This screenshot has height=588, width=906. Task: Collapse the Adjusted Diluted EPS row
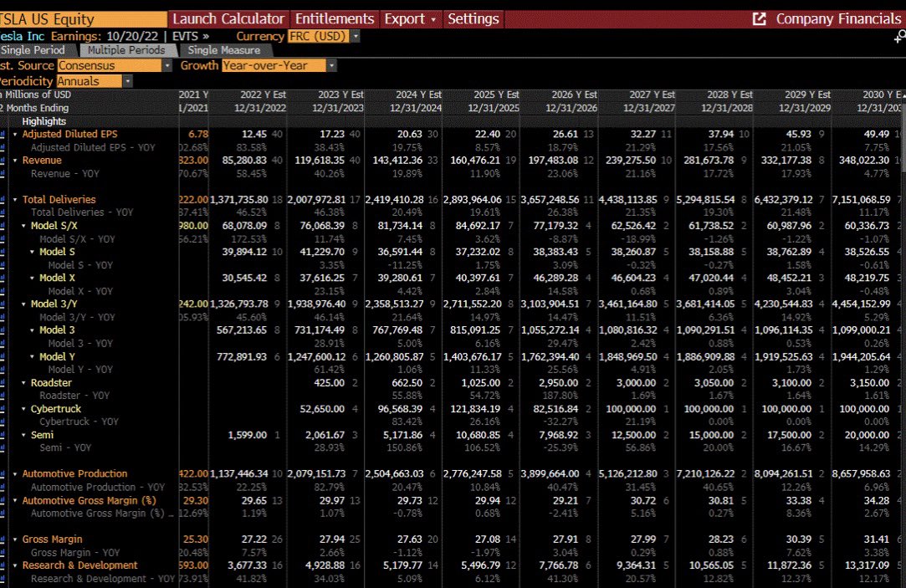15,134
